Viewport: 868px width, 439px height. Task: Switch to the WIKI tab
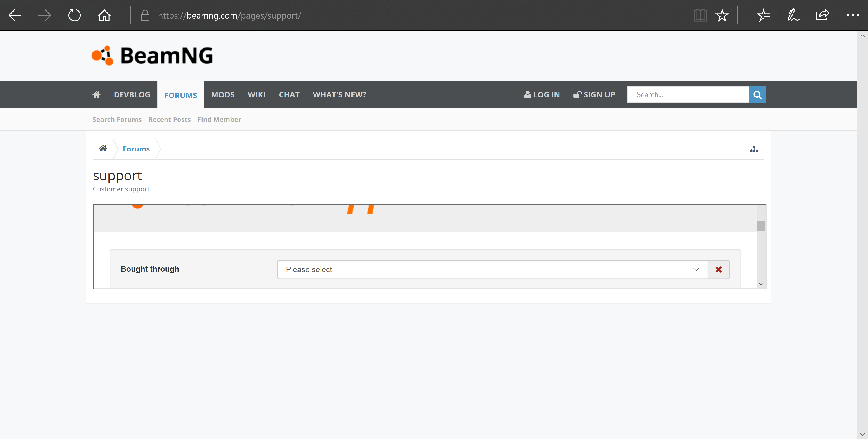point(256,95)
